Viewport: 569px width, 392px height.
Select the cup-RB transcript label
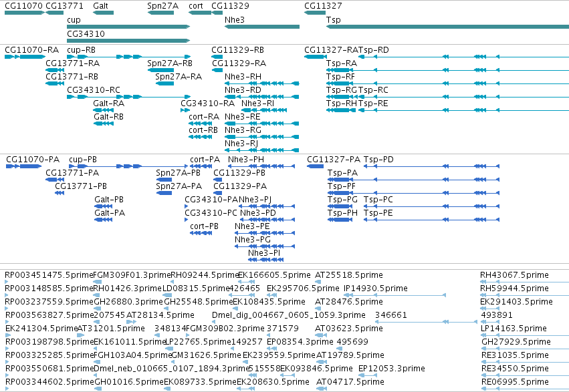click(82, 50)
